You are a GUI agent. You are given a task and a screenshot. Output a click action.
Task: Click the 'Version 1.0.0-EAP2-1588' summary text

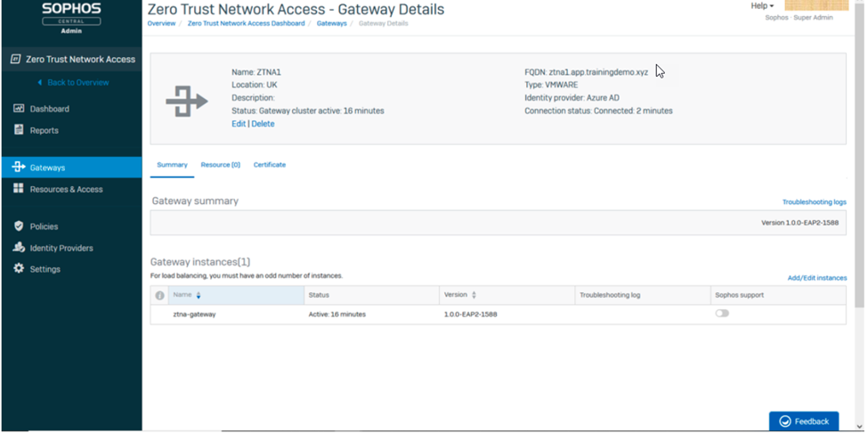pyautogui.click(x=800, y=223)
